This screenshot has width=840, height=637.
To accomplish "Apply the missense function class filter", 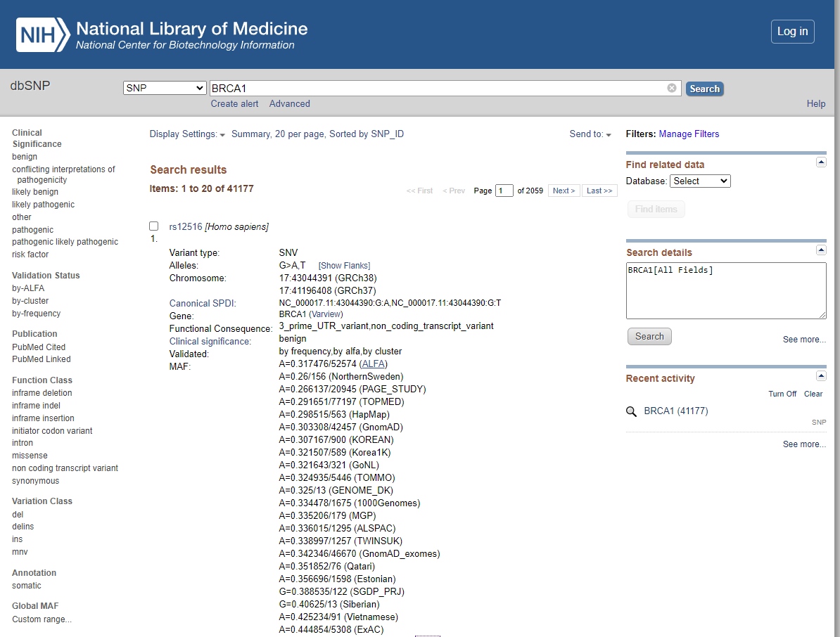I will coord(30,456).
